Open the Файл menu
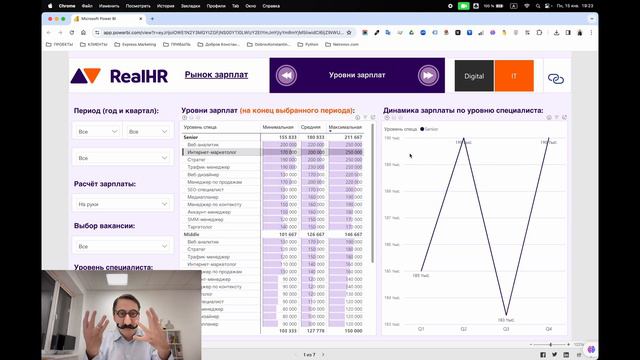The width and height of the screenshot is (640, 360). [x=87, y=6]
